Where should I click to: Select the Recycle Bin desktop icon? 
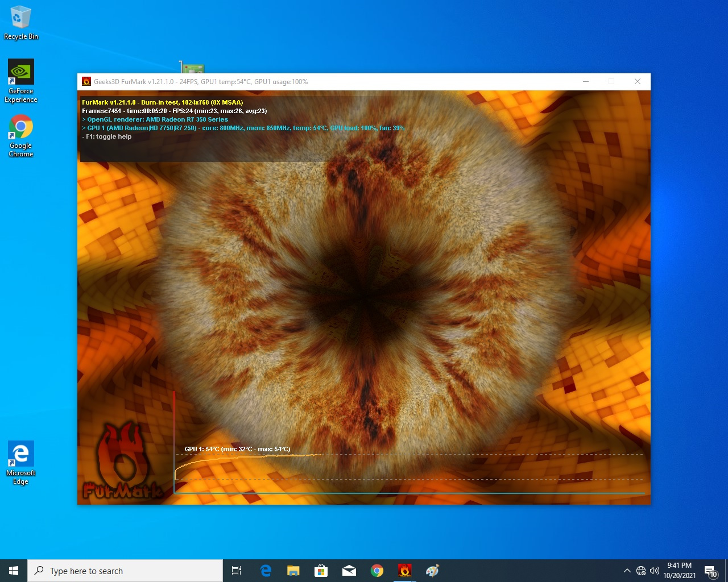(x=21, y=23)
